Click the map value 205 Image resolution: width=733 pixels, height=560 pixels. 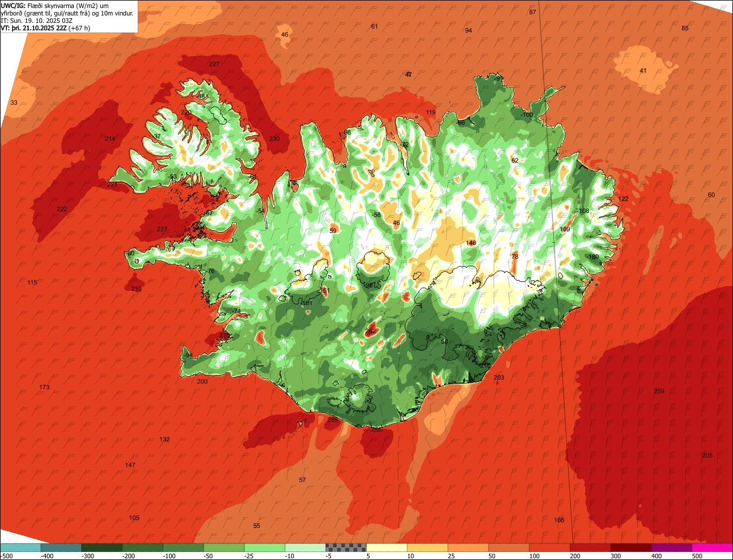click(x=707, y=455)
